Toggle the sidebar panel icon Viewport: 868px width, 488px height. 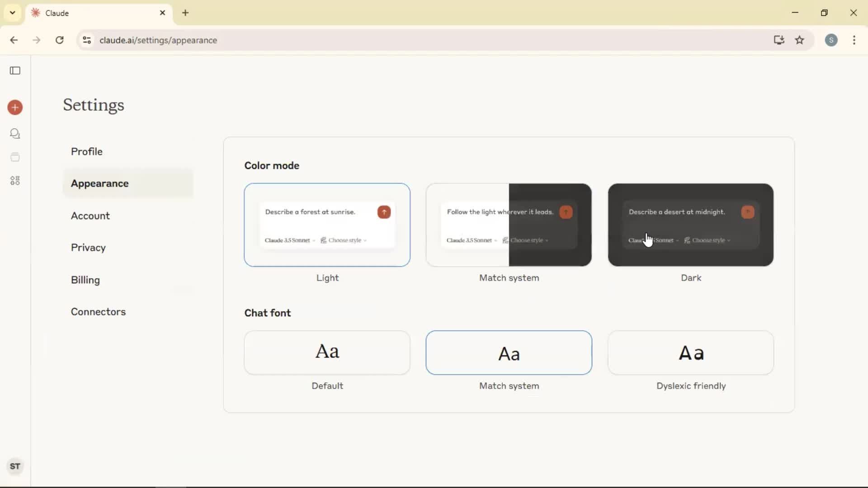tap(15, 70)
